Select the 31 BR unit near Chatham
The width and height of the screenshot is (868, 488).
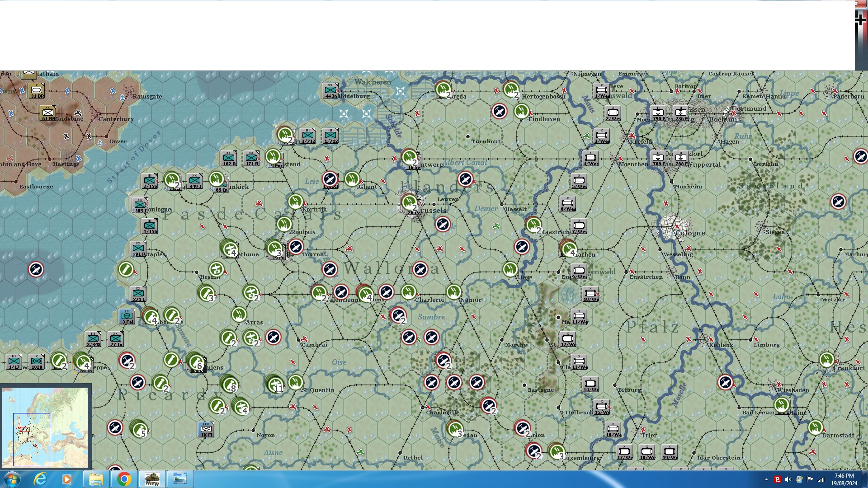[x=36, y=89]
